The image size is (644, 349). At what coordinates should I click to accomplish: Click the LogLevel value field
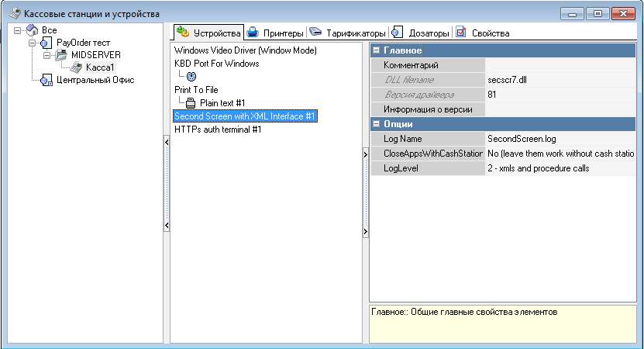[560, 168]
